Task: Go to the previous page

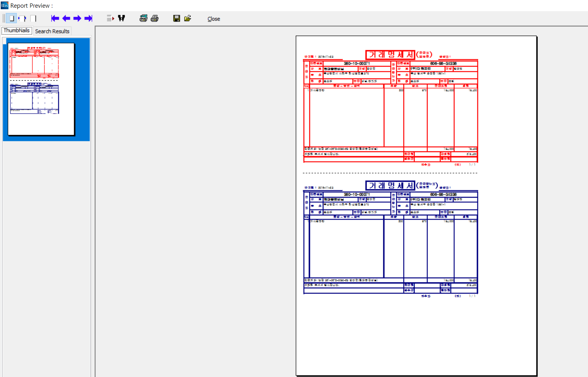Action: click(66, 18)
